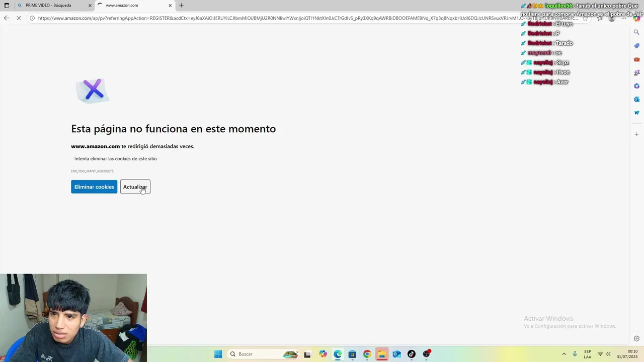
Task: Add this page to favorites star
Action: click(x=585, y=18)
